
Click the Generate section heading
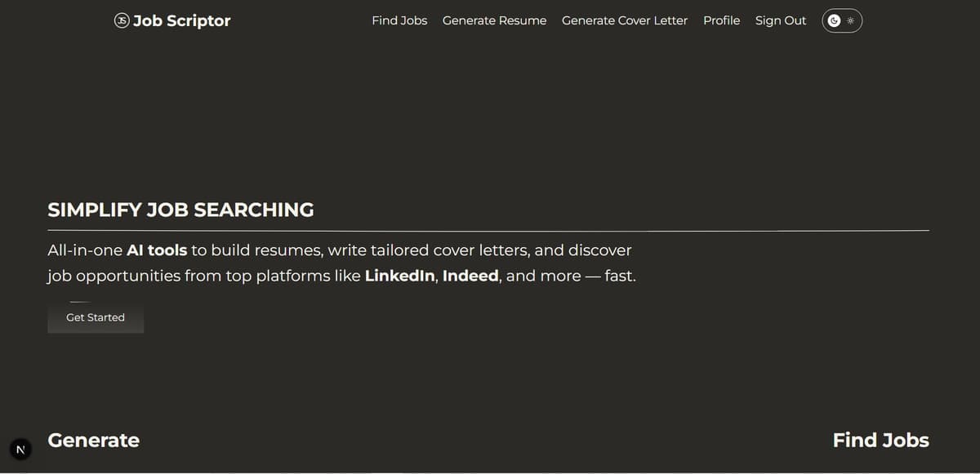(93, 441)
